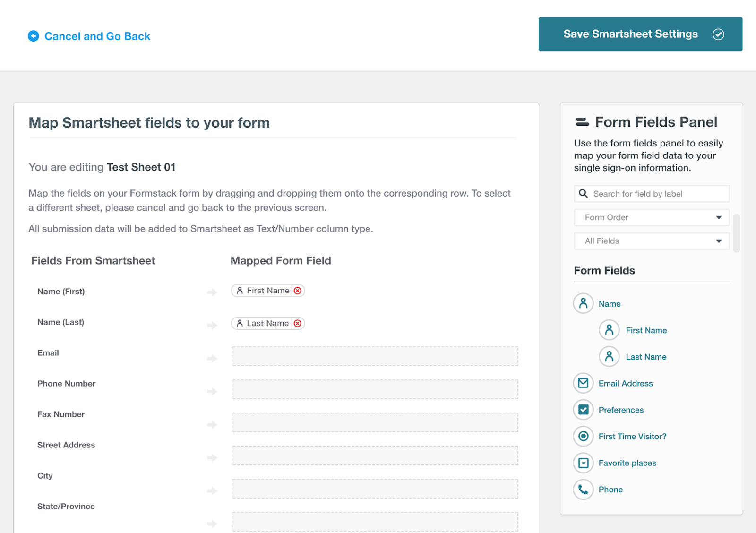Click Cancel and Go Back
The height and width of the screenshot is (533, 756).
coord(89,36)
